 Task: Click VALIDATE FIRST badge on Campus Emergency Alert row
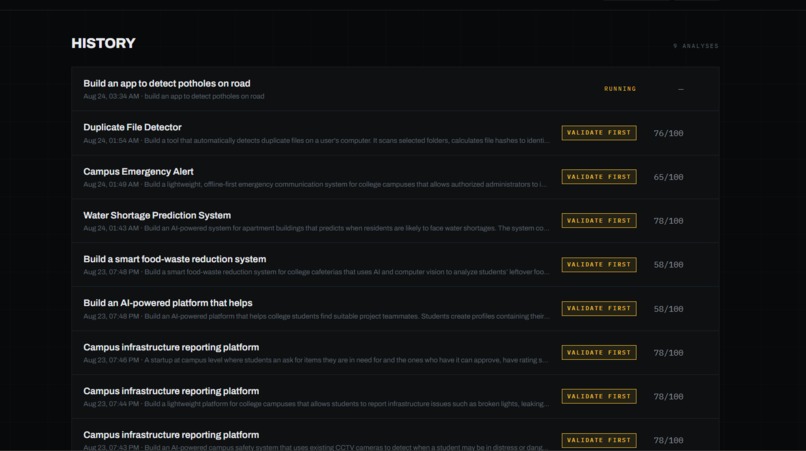point(599,177)
